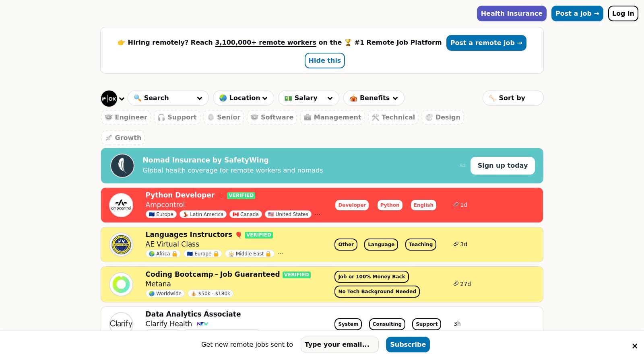Click the SafetyWing feather logo
Viewport: 644px width, 362px height.
[122, 166]
